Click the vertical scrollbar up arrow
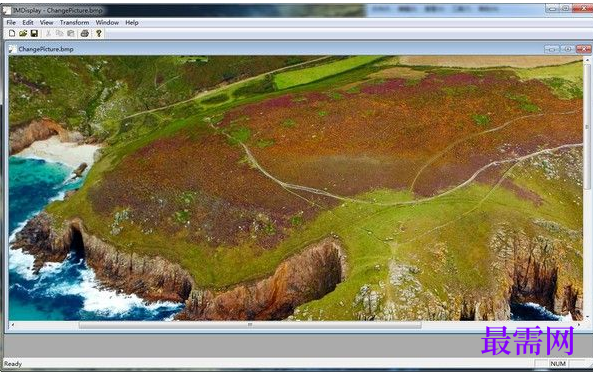 tap(587, 60)
